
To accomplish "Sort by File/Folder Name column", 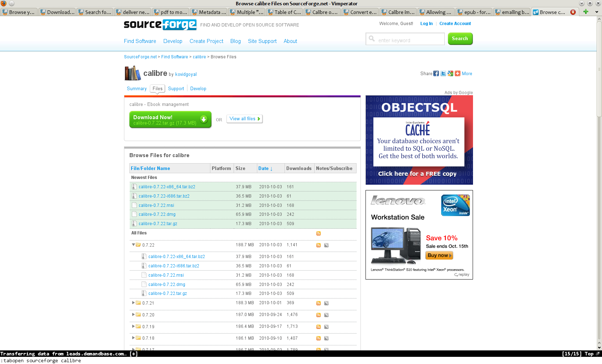I will pos(150,169).
